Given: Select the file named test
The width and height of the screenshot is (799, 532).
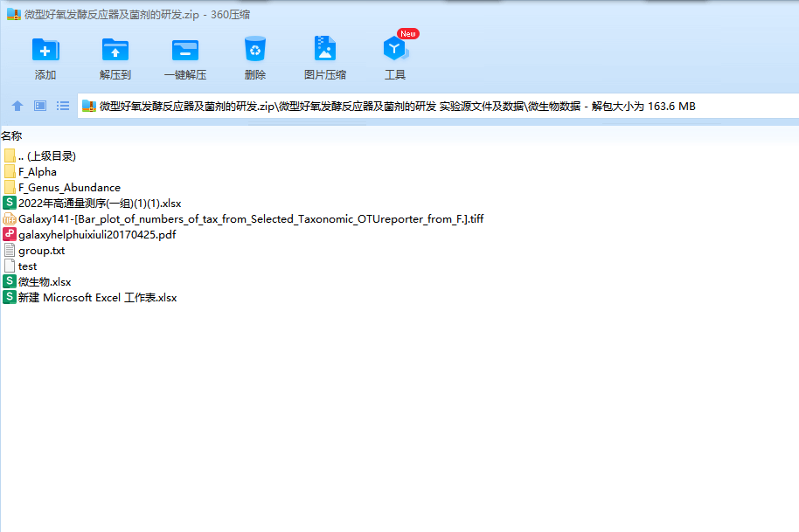Looking at the screenshot, I should click(27, 266).
